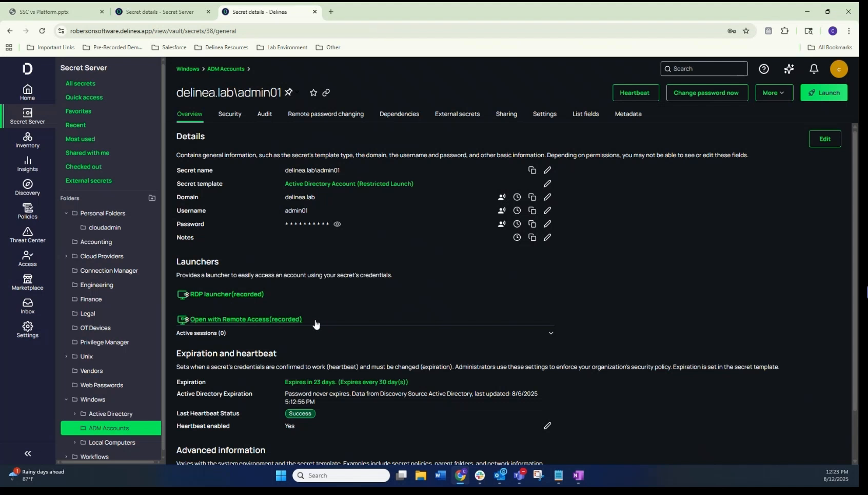Collapse the Windows folder tree
This screenshot has height=495, width=868.
coord(67,399)
